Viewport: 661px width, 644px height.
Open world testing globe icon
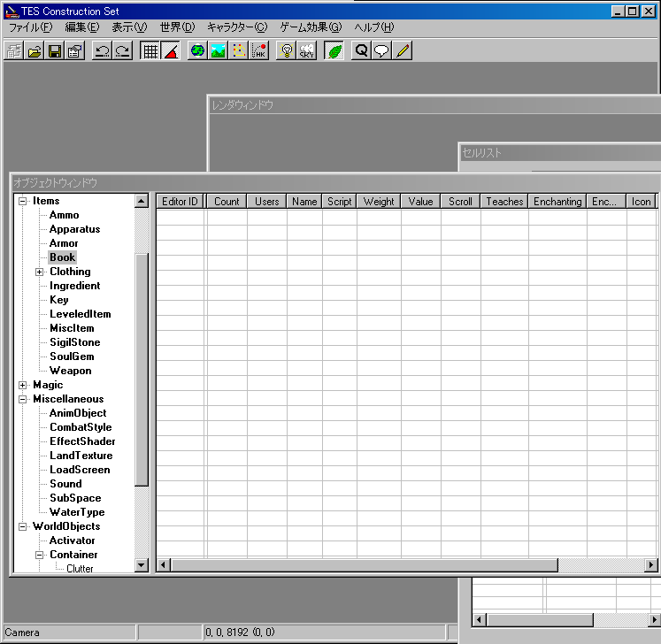[x=197, y=51]
